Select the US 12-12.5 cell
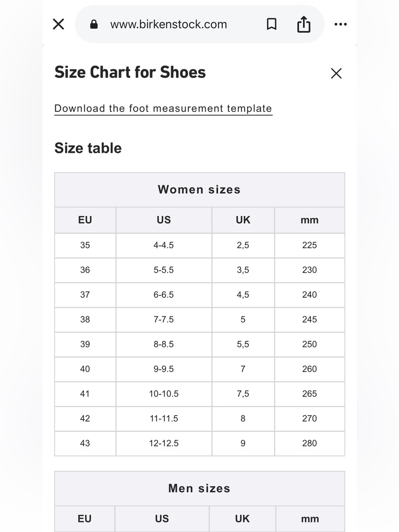The width and height of the screenshot is (399, 532). (x=164, y=443)
